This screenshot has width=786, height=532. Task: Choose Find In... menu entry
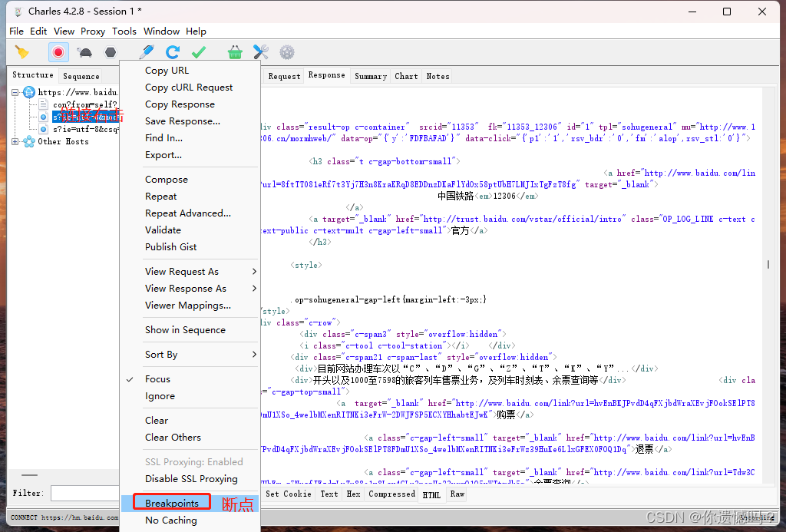164,138
